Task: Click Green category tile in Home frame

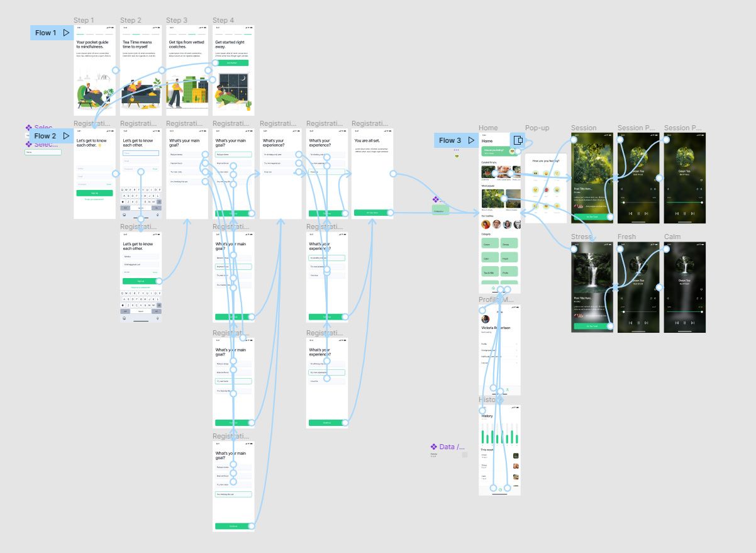Action: [x=490, y=243]
